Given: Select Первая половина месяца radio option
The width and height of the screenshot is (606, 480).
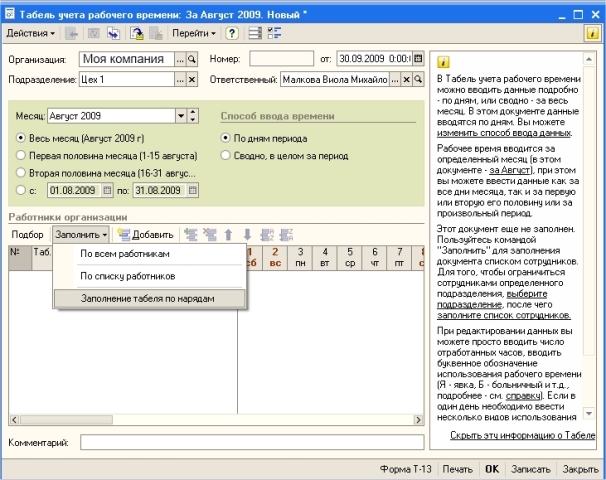Looking at the screenshot, I should pos(20,155).
